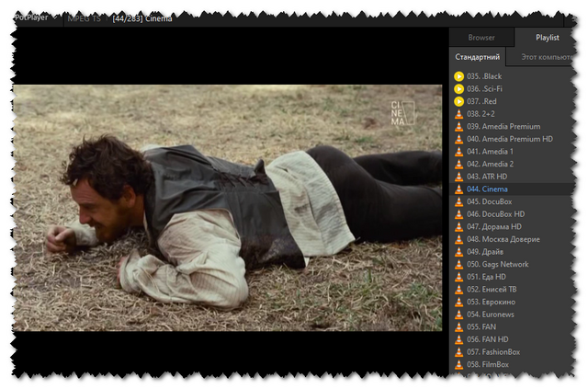Select channel 045. DocuBox

coord(490,201)
